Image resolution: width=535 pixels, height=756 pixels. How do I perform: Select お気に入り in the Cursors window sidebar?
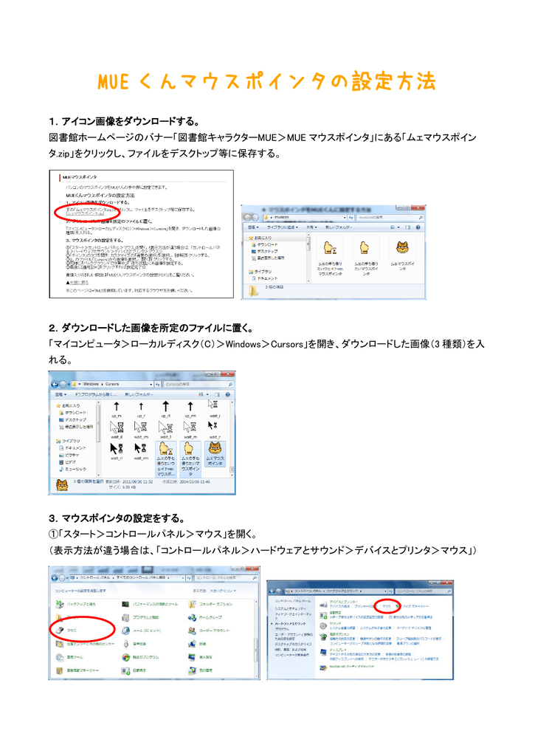point(68,405)
